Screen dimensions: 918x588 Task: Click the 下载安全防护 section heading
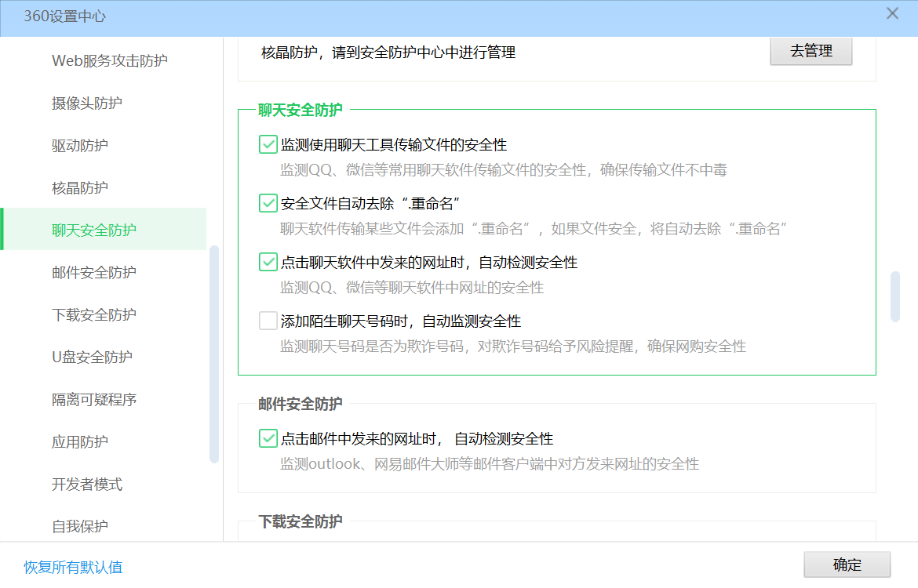pyautogui.click(x=301, y=521)
